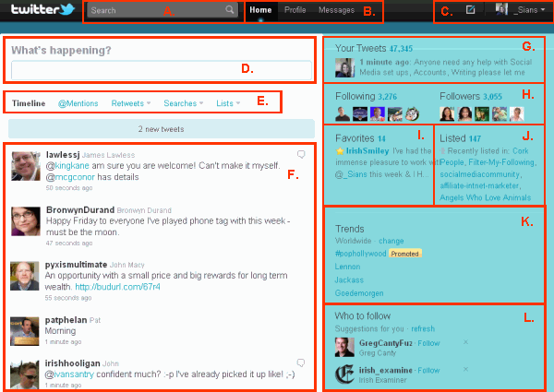Open the affiliate-intnet-marketer list link

click(x=479, y=186)
